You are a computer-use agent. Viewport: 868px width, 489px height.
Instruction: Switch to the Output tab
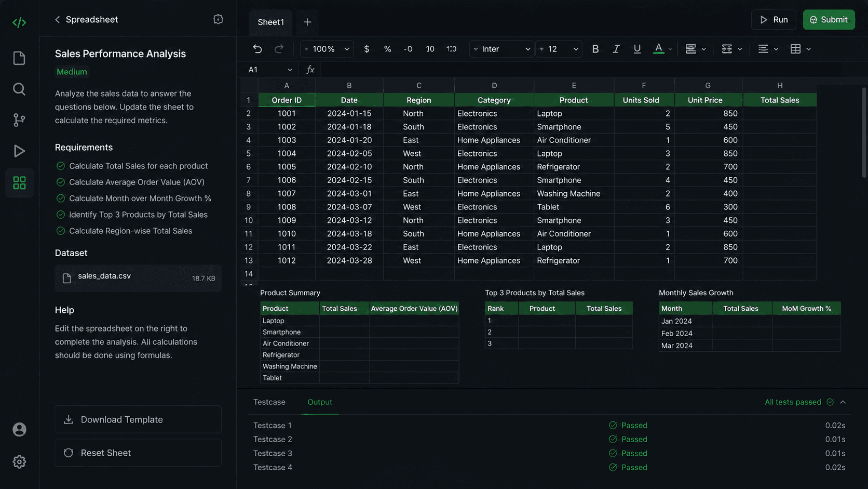coord(320,402)
